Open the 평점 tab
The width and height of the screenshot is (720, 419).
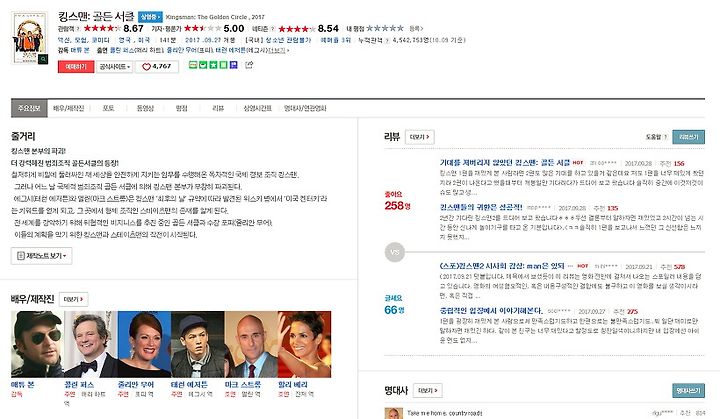[181, 108]
